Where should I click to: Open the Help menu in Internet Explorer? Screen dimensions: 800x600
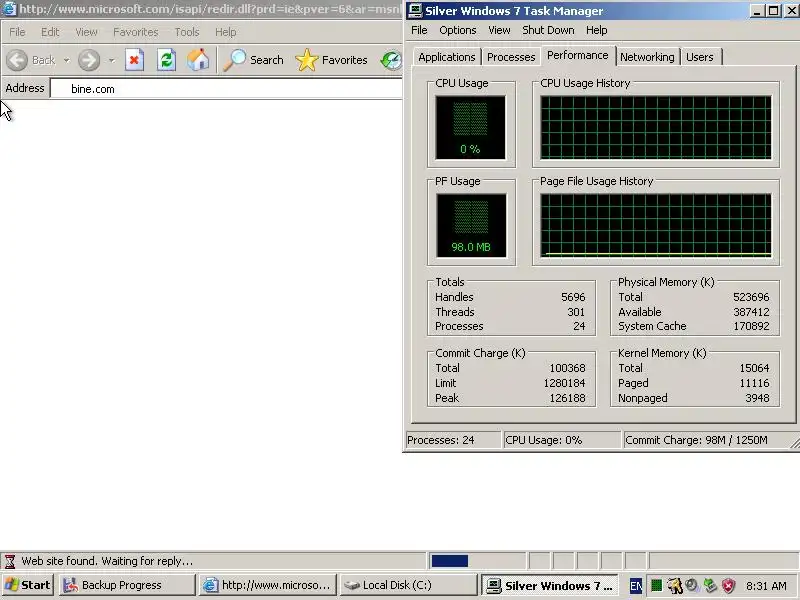[226, 32]
